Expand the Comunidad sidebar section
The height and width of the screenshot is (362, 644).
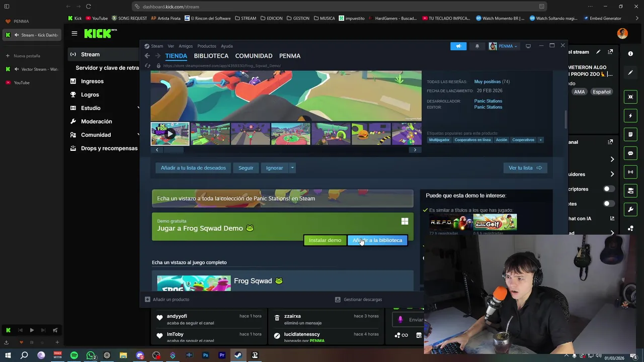click(x=138, y=135)
